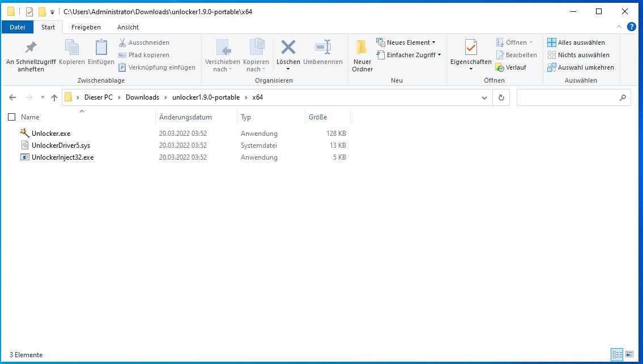Expand the Eigenschaften dropdown arrow

click(471, 69)
